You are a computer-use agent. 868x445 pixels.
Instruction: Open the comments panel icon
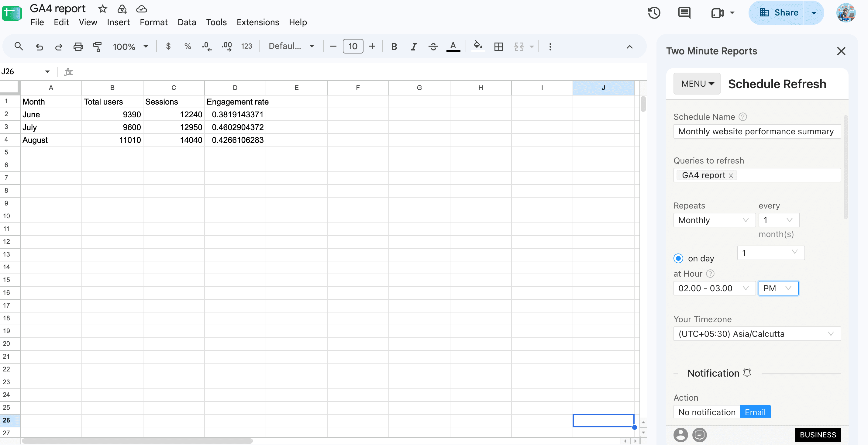[x=684, y=13]
